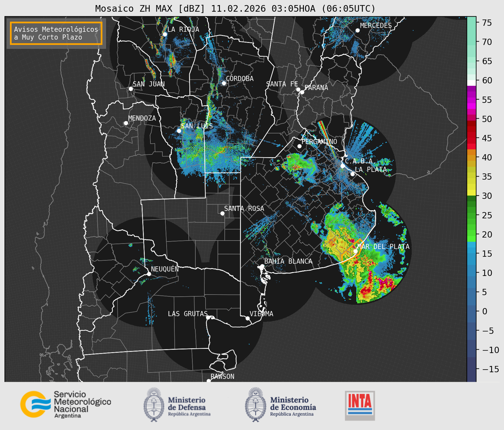Click the MAR DEL PLATA label
Screen dimensions: 504x430
click(x=383, y=247)
